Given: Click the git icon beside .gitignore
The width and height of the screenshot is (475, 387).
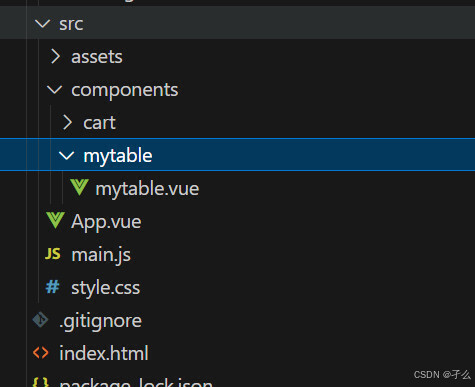Looking at the screenshot, I should pyautogui.click(x=41, y=320).
